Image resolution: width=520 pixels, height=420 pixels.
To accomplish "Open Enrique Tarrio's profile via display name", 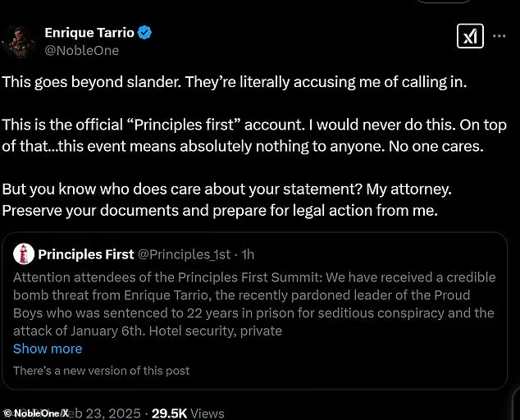I will coord(89,33).
